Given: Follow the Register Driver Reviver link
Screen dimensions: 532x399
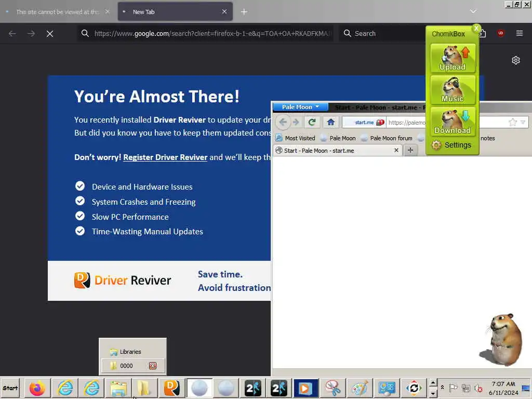Looking at the screenshot, I should point(165,157).
